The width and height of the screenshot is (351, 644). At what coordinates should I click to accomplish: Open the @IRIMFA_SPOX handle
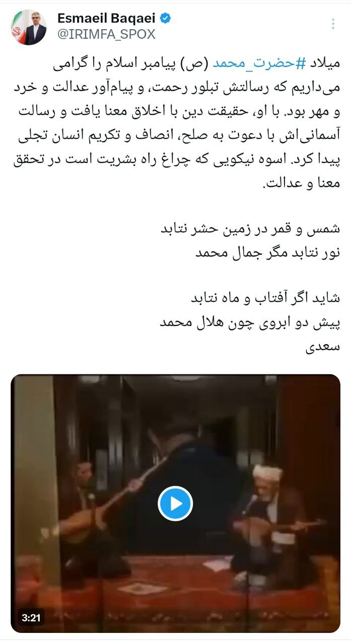point(106,34)
